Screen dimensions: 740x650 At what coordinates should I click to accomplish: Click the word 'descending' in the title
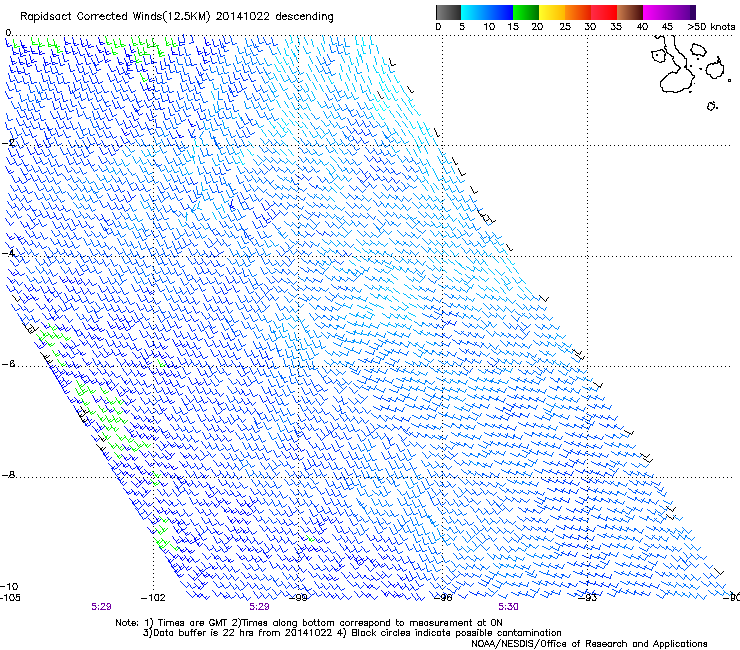click(x=304, y=17)
